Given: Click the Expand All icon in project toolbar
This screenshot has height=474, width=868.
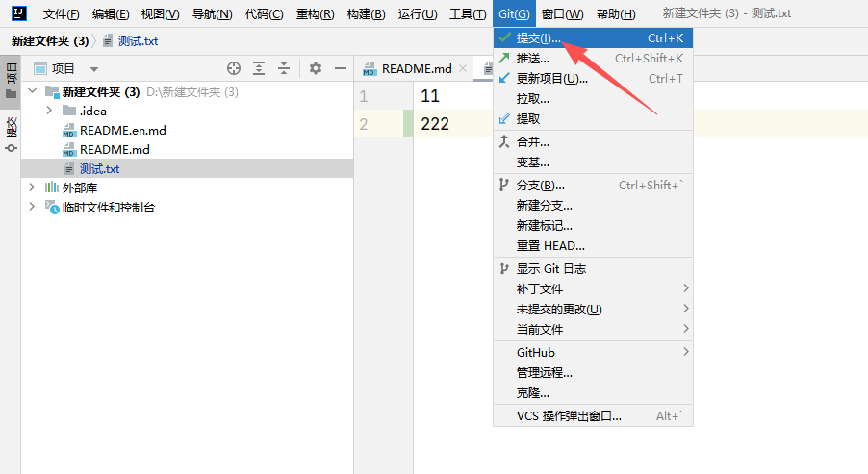Looking at the screenshot, I should [x=259, y=68].
